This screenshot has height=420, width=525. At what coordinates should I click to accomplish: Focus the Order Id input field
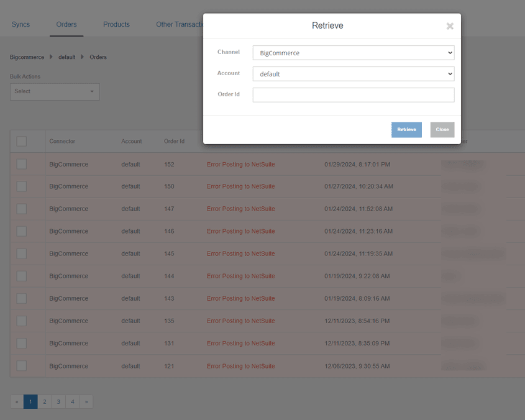click(354, 95)
